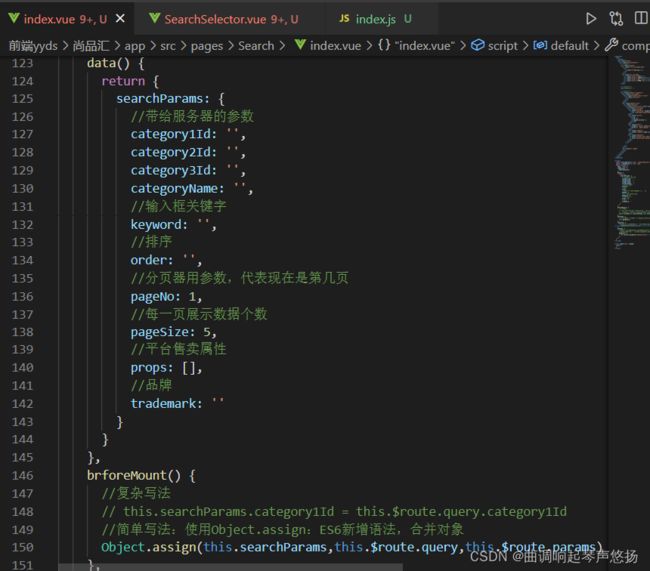650x571 pixels.
Task: Click the trademark property
Action: (163, 403)
